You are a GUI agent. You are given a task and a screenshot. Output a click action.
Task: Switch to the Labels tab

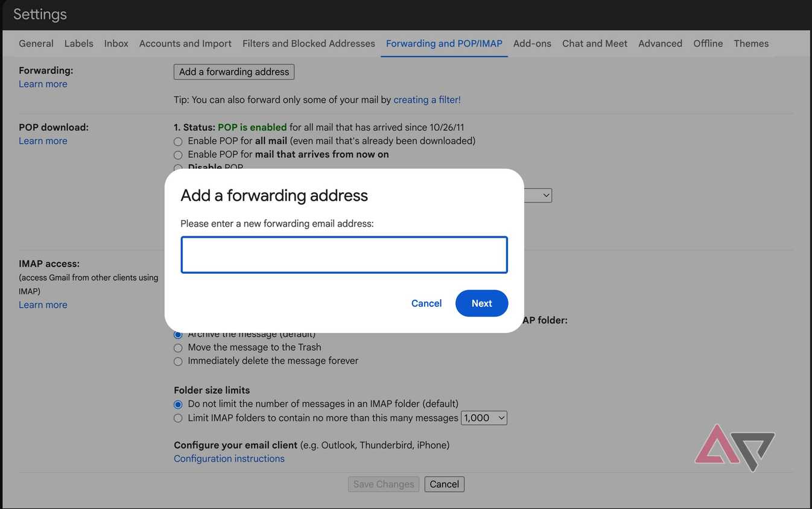[x=79, y=43]
